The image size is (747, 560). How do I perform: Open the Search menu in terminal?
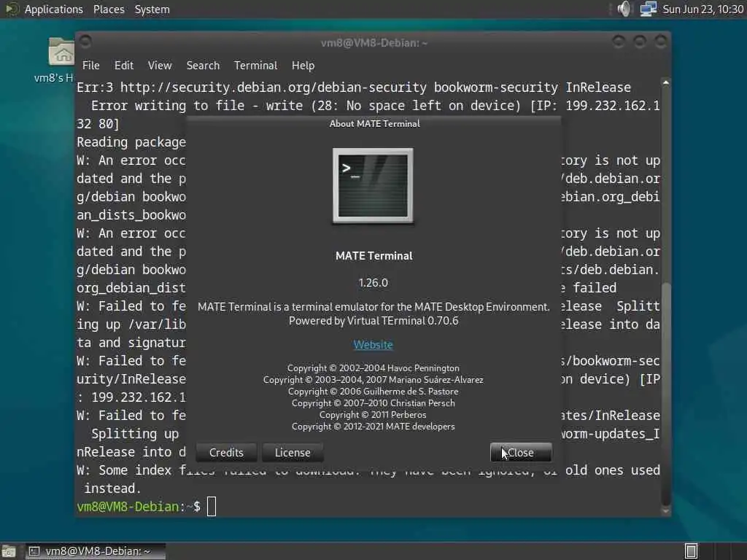click(x=203, y=65)
